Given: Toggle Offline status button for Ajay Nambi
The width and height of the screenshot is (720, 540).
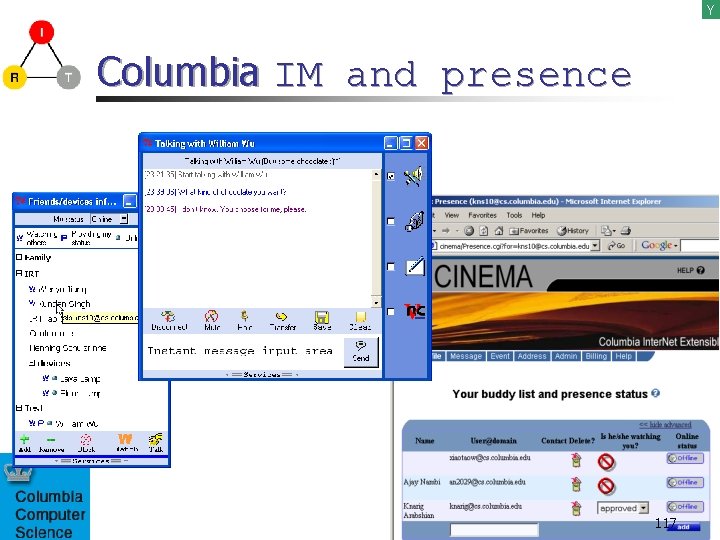Looking at the screenshot, I should click(685, 482).
